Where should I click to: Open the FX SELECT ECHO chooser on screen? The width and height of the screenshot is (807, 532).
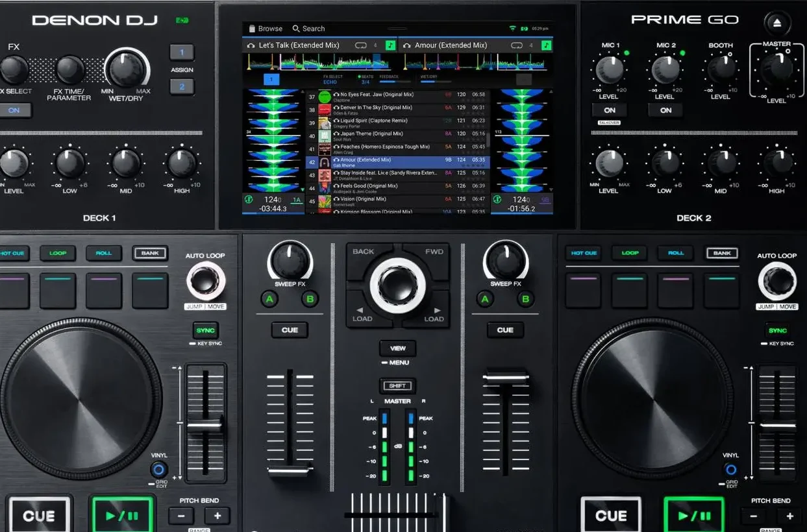point(332,79)
